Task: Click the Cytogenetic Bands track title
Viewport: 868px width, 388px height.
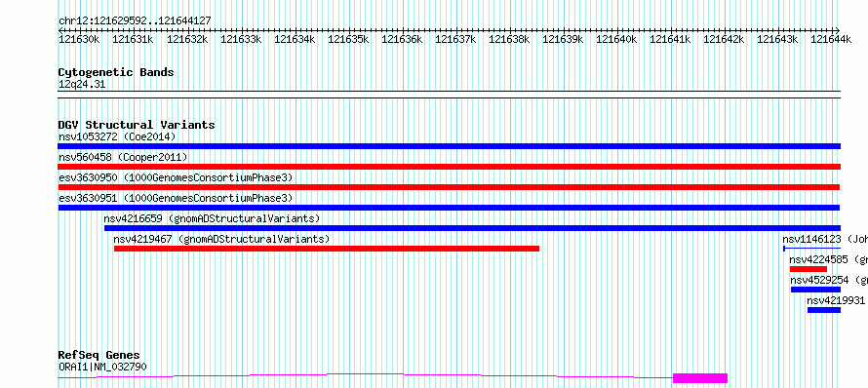Action: coord(116,72)
